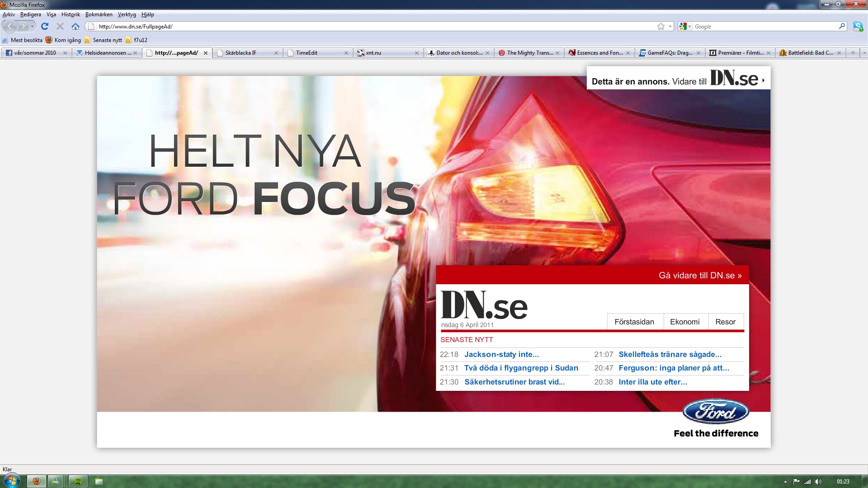This screenshot has height=488, width=868.
Task: Open the Mest besökta bookmark folder
Action: 22,40
